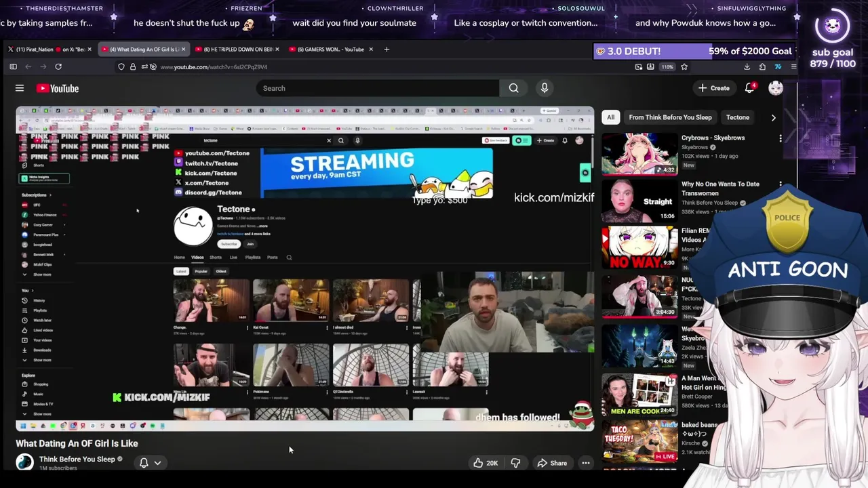Screen dimensions: 868x488
Task: Go back using browser back arrow
Action: click(x=28, y=66)
